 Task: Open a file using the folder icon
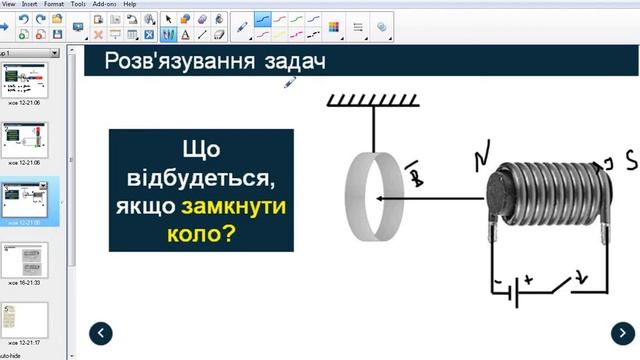(x=57, y=19)
